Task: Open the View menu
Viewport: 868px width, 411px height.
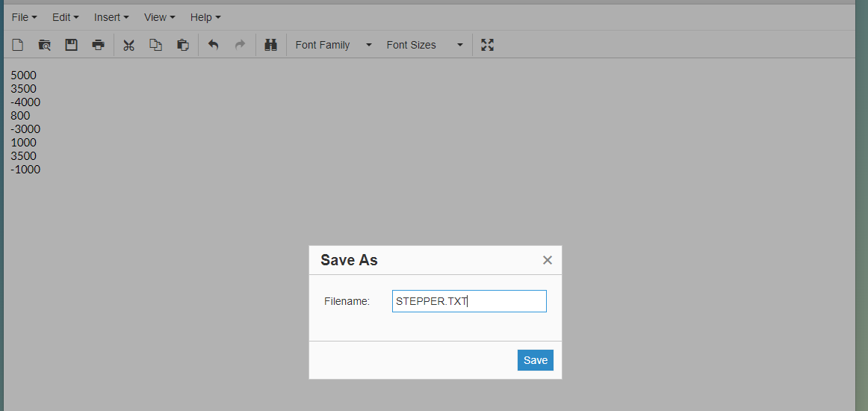Action: pos(159,17)
